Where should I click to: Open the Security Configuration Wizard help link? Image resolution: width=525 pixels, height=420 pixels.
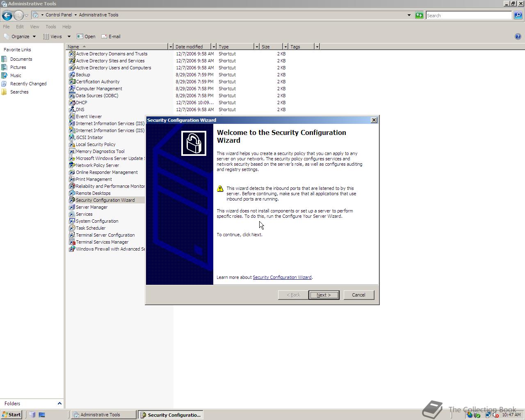tap(282, 277)
